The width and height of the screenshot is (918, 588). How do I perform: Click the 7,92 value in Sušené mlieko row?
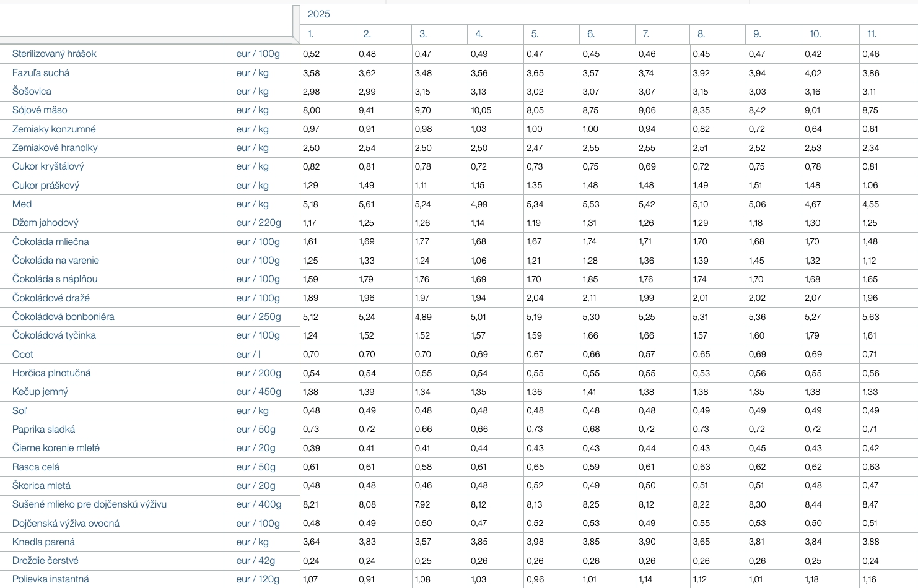(422, 504)
